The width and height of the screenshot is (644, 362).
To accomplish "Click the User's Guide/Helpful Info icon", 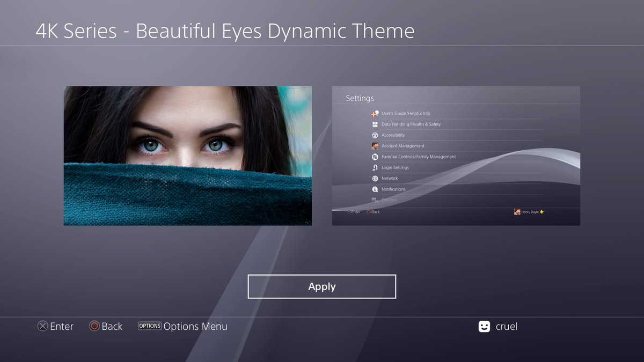I will pos(374,113).
